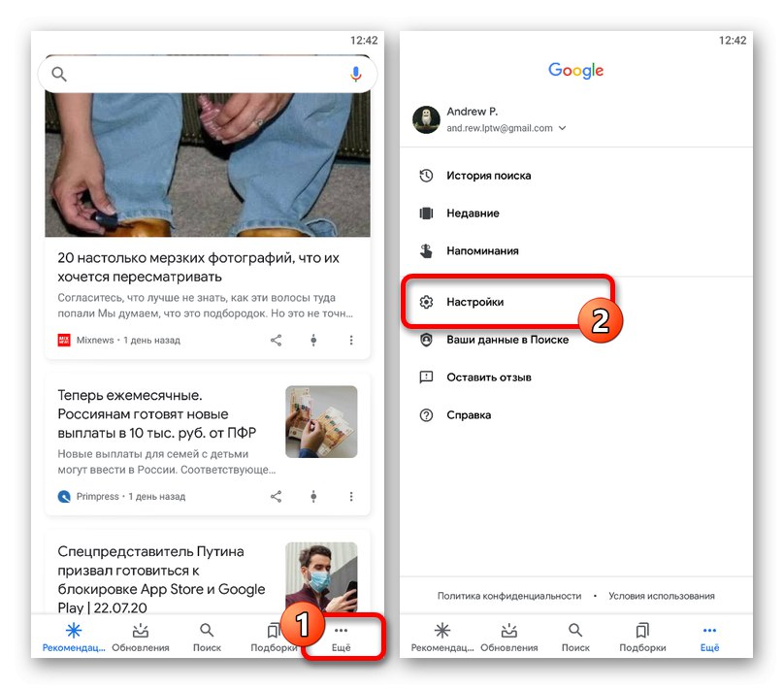This screenshot has width=784, height=689.
Task: Open interest control for Mixnews article
Action: [313, 341]
